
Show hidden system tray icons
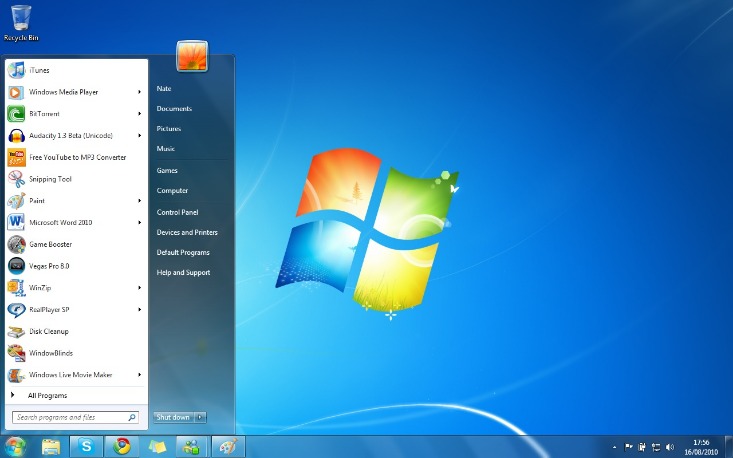click(614, 447)
